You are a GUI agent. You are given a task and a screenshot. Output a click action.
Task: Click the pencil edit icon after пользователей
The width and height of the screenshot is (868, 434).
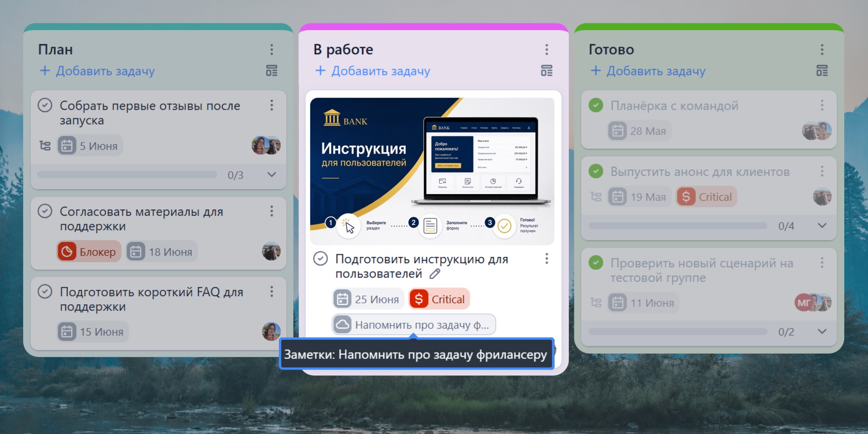pyautogui.click(x=435, y=274)
